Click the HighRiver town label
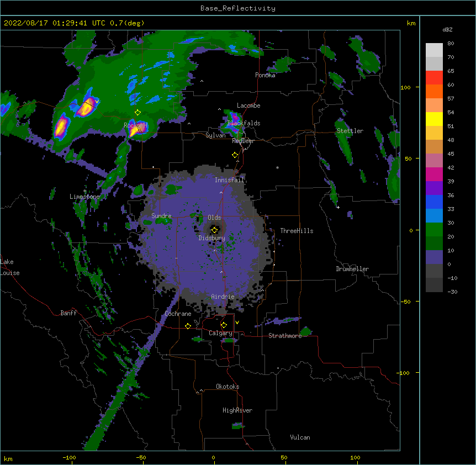The width and height of the screenshot is (476, 465). coord(237,410)
